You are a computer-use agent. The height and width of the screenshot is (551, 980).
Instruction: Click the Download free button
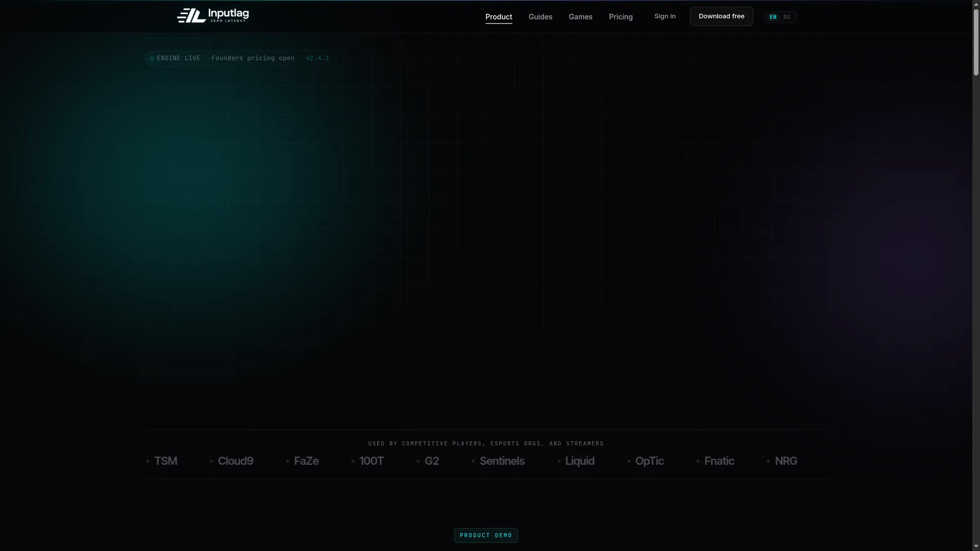[x=721, y=16]
